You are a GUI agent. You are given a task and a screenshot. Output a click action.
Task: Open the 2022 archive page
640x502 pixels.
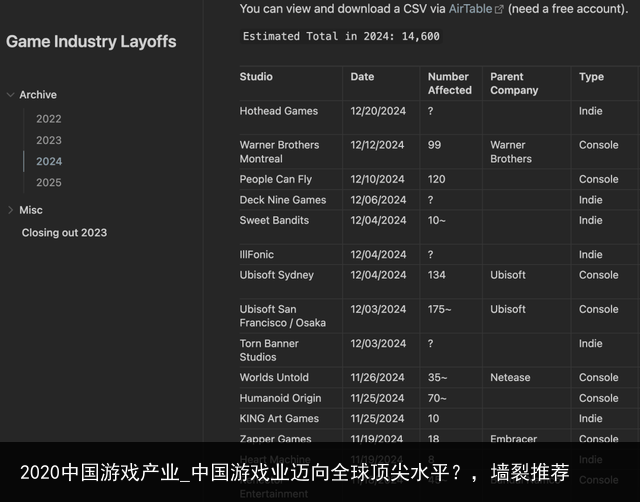[49, 119]
